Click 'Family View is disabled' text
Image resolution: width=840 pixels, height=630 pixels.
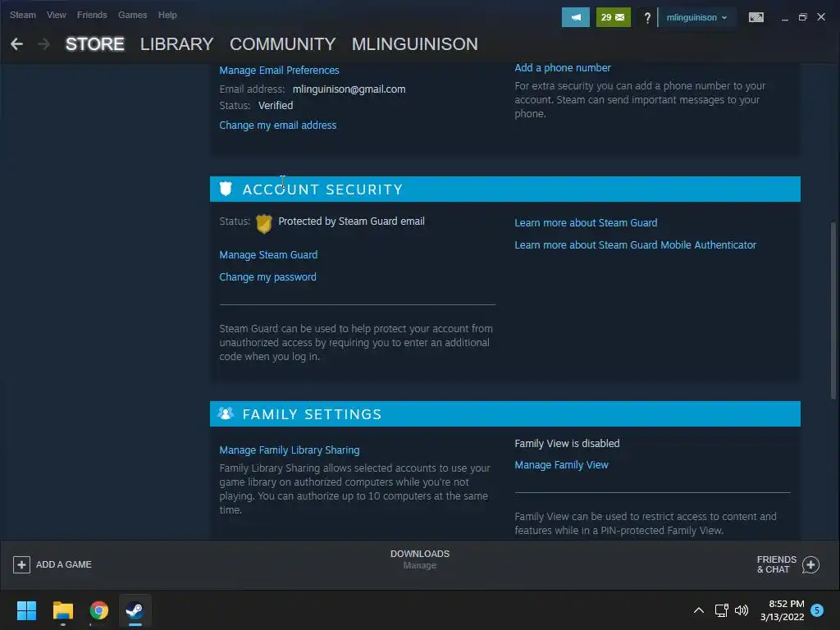567,444
